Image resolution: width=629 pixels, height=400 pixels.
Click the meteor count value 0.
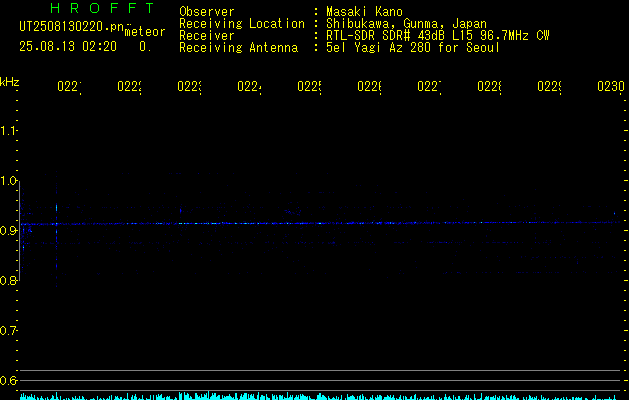point(145,46)
